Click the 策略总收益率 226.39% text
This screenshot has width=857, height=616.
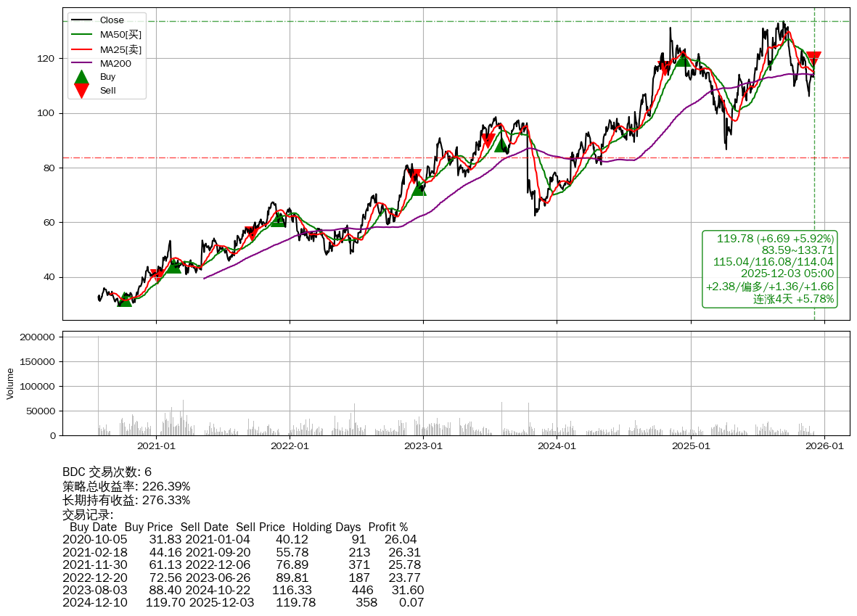click(126, 486)
